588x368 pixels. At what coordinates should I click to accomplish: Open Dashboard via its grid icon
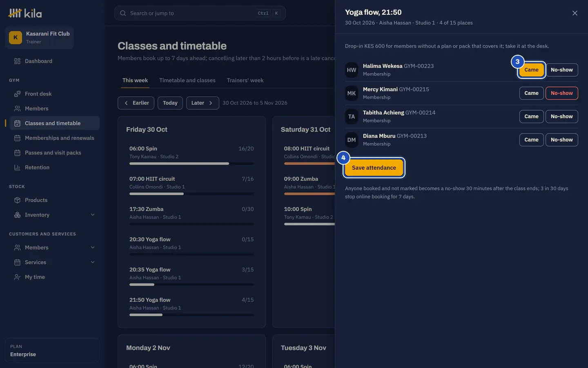17,61
